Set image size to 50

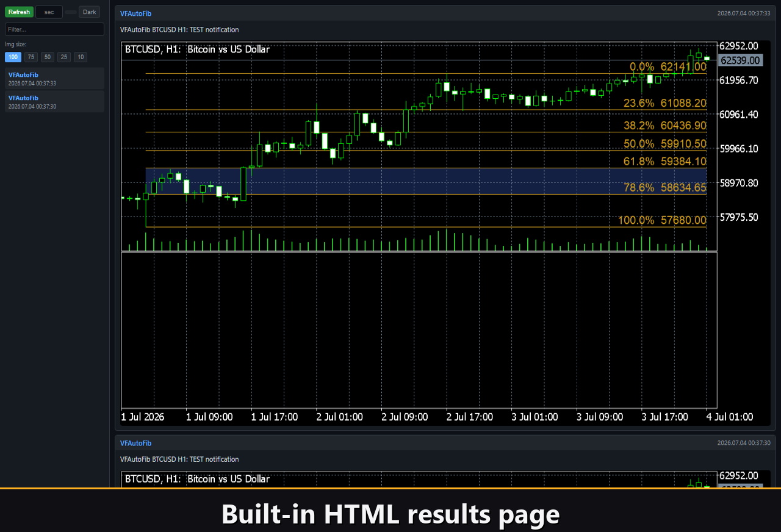[48, 57]
